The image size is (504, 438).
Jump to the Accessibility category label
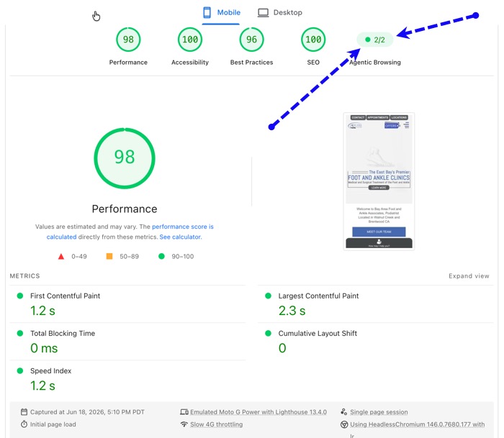coord(190,63)
